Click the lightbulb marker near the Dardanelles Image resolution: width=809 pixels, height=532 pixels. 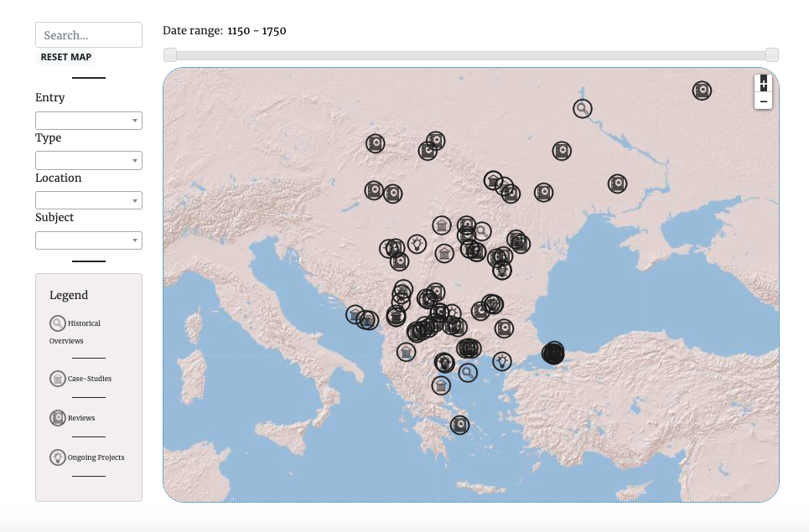click(501, 361)
